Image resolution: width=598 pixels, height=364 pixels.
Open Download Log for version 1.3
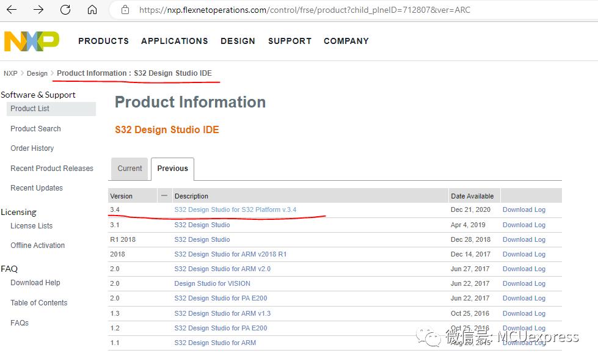click(x=524, y=313)
